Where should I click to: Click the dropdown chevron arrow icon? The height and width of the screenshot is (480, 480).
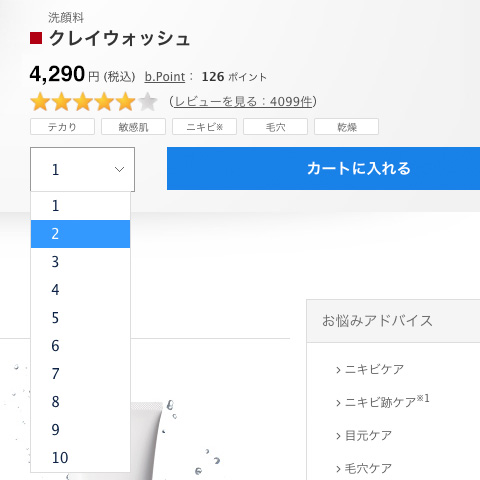tap(119, 169)
